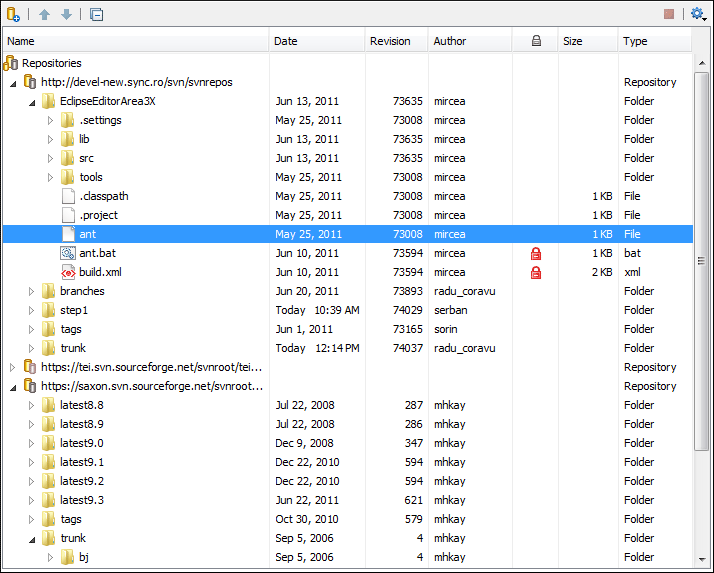The image size is (714, 573).
Task: Click the red lock on build.xml row
Action: click(x=536, y=273)
